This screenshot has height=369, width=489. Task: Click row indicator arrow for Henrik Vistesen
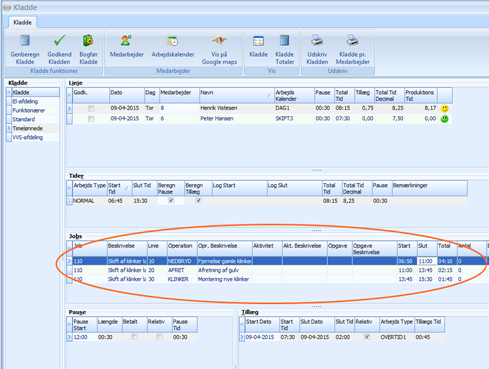click(x=69, y=108)
